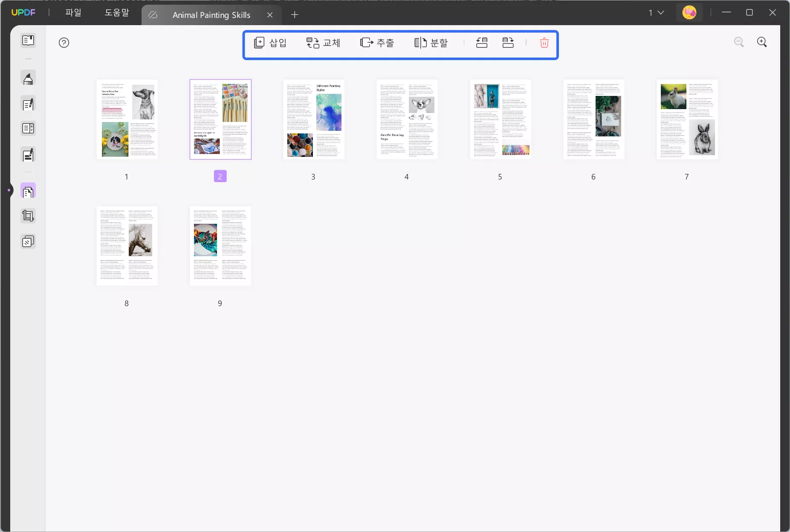The height and width of the screenshot is (532, 790).
Task: Open the 도움말 menu
Action: coord(116,12)
